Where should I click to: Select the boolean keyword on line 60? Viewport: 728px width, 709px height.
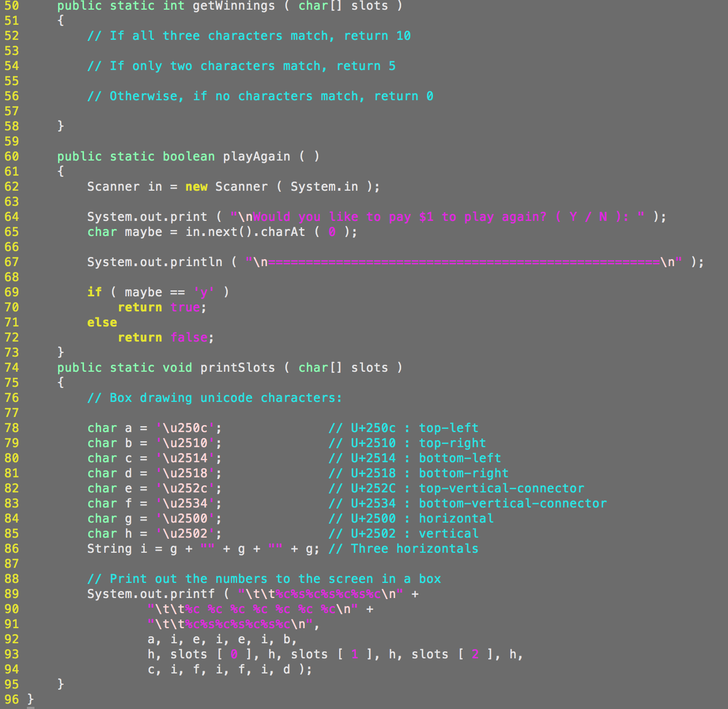click(188, 156)
